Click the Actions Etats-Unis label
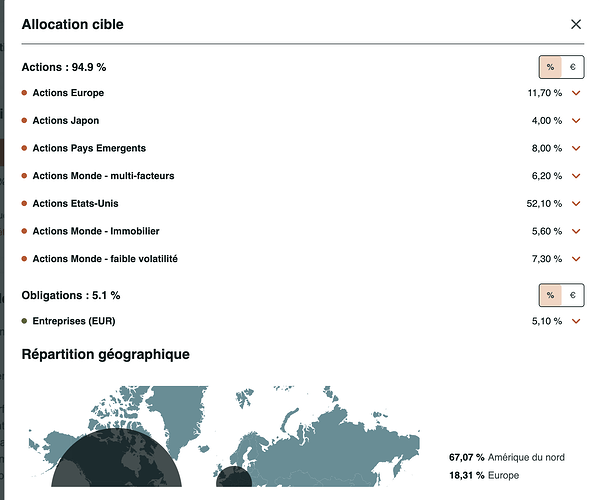The image size is (600, 500). 75,204
